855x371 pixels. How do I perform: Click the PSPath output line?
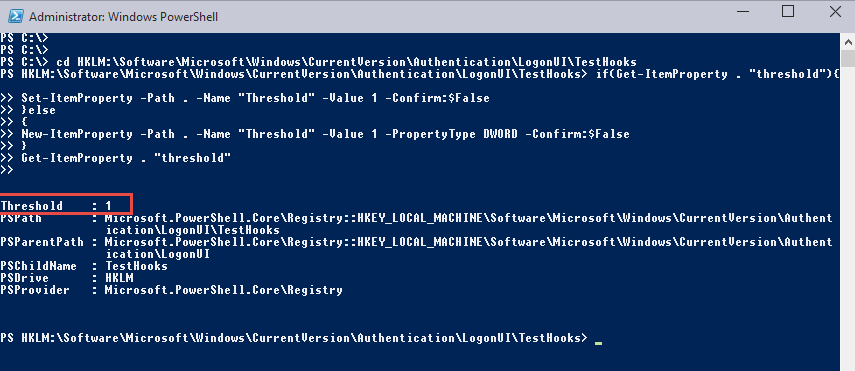pyautogui.click(x=416, y=224)
